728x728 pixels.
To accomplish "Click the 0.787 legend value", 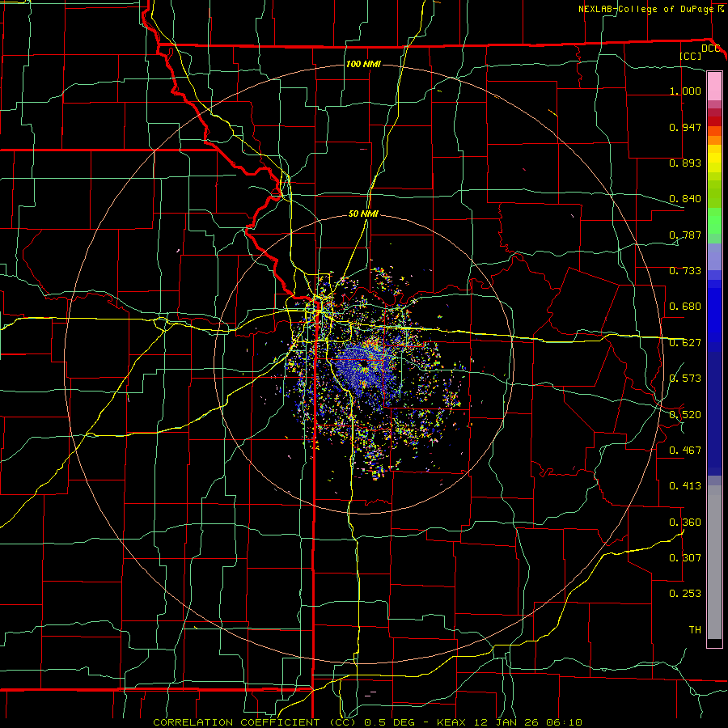I will [685, 235].
